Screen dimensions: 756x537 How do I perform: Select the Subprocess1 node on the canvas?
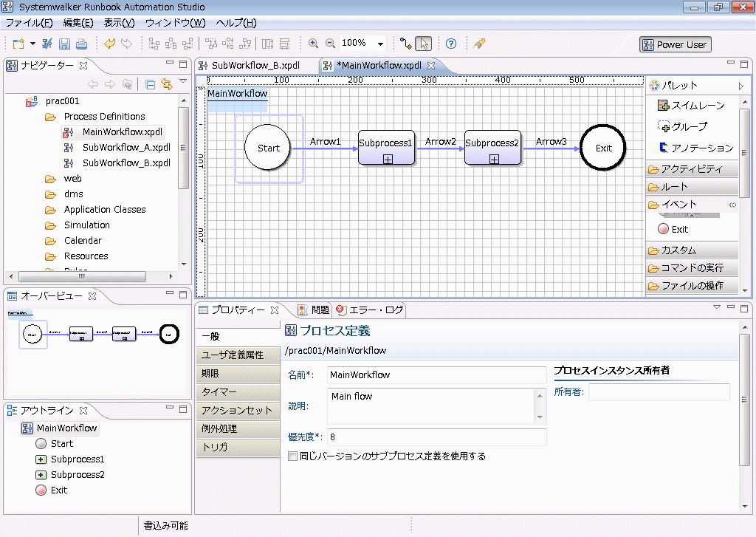[386, 148]
